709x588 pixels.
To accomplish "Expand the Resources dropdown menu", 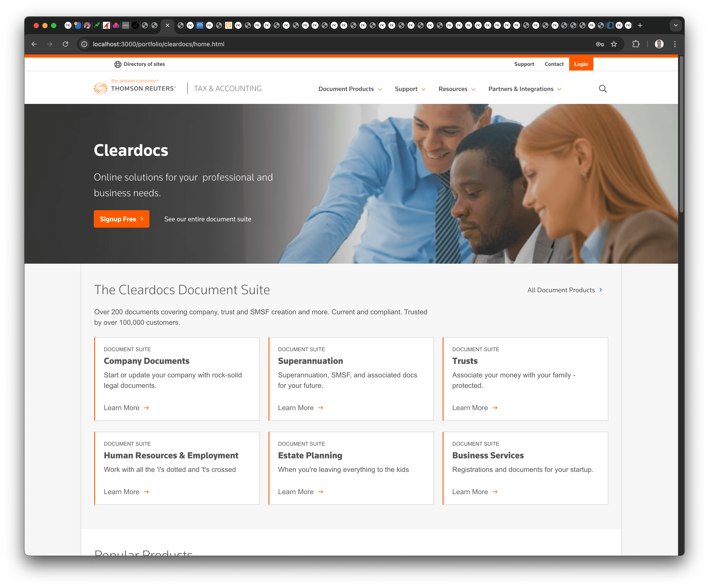I will 457,89.
